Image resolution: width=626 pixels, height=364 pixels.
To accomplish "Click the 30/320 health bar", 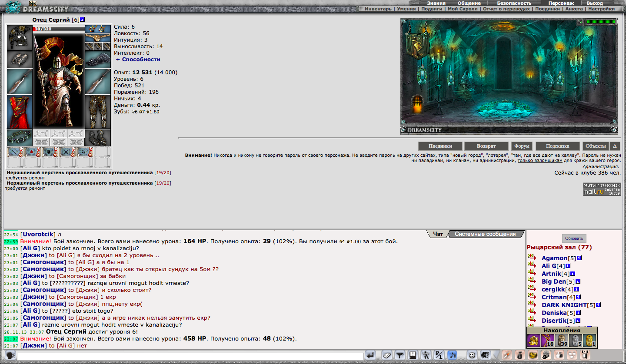I will (x=59, y=29).
